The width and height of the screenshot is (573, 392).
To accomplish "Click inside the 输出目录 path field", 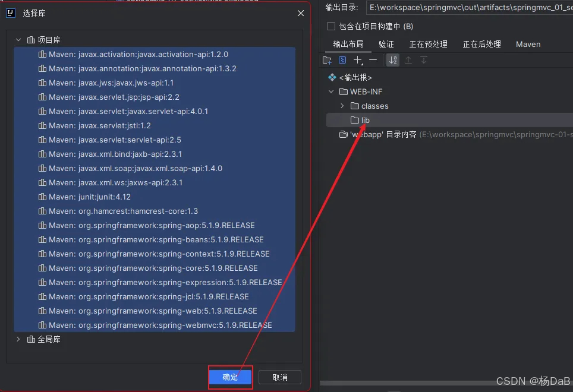I will [x=469, y=7].
